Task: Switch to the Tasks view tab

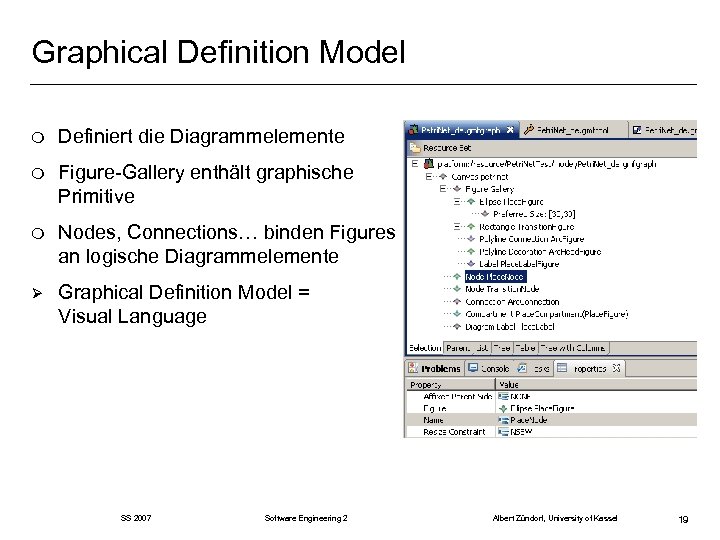Action: (534, 368)
